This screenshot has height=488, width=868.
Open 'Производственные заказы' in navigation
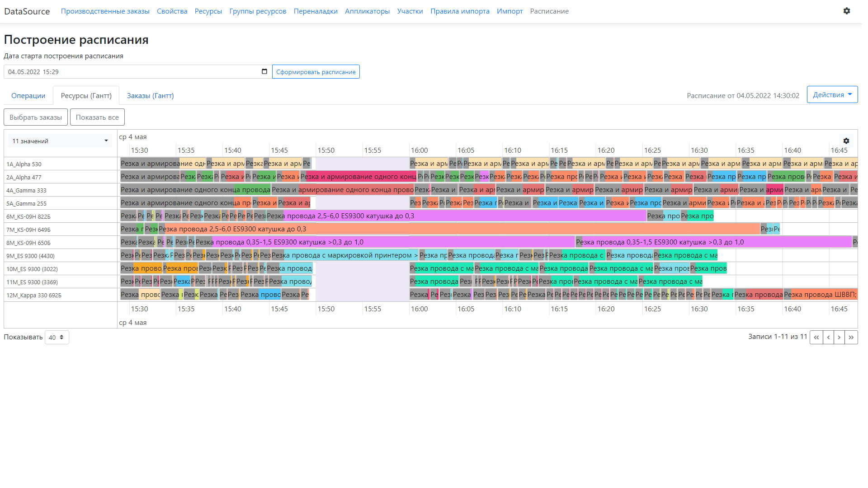pyautogui.click(x=105, y=11)
